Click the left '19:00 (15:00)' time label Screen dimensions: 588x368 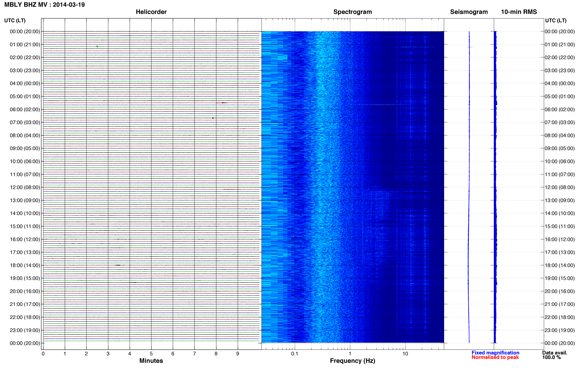pyautogui.click(x=25, y=278)
